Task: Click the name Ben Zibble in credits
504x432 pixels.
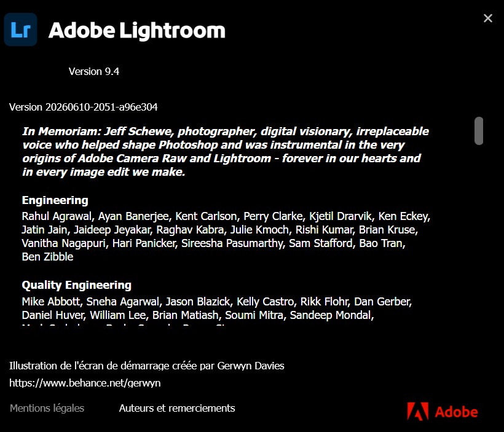Action: 47,257
